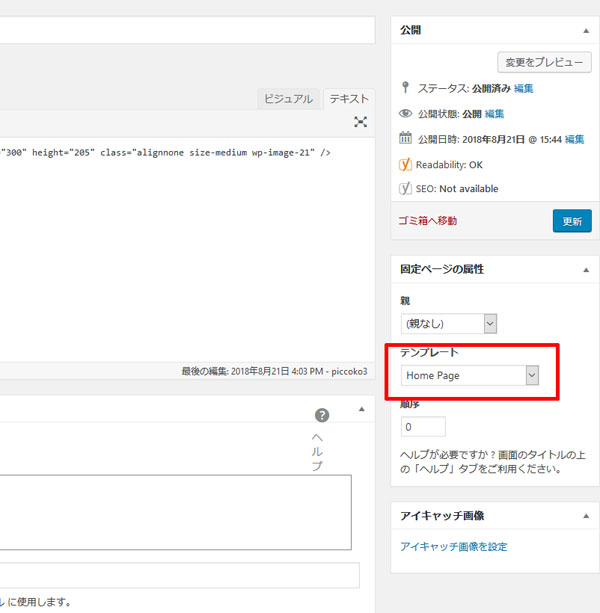Open the 親 (親なし) dropdown
Screen dimensions: 600x613
(x=449, y=324)
